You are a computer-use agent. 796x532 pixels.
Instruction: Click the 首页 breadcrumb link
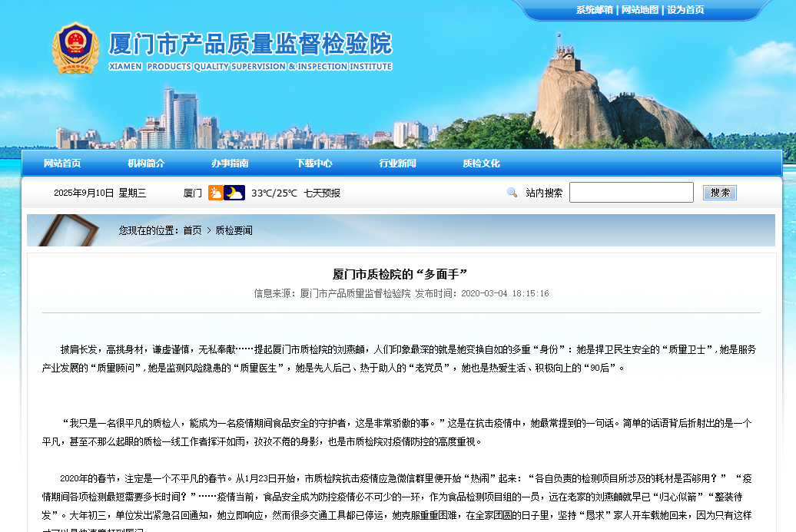(x=192, y=230)
